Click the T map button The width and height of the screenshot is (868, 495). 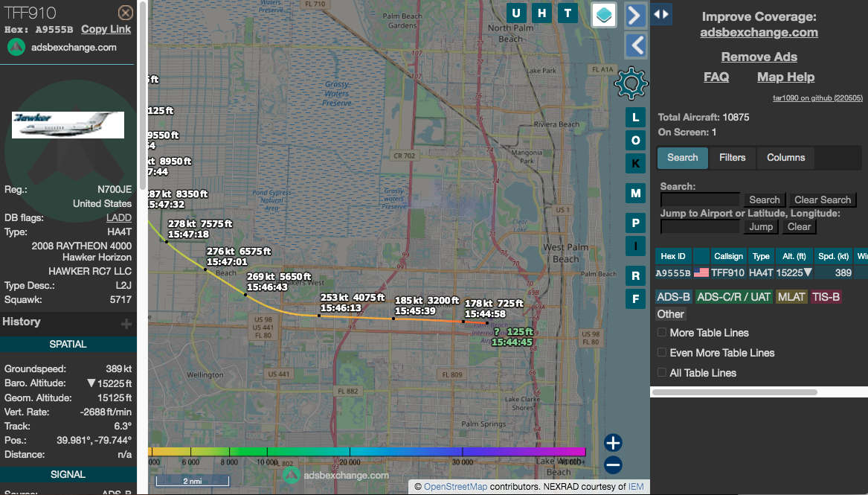[568, 13]
